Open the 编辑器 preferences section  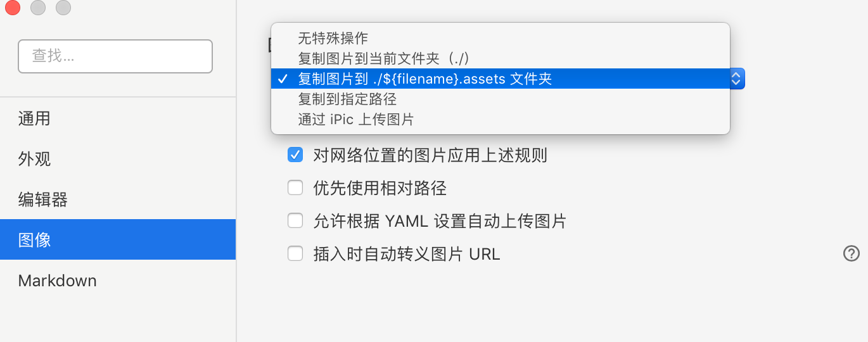[42, 199]
